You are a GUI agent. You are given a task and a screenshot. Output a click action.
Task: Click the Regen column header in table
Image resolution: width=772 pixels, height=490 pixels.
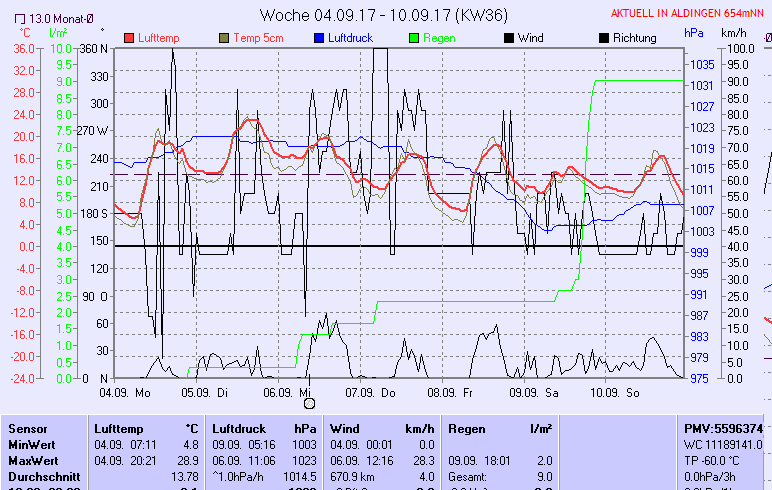(468, 428)
